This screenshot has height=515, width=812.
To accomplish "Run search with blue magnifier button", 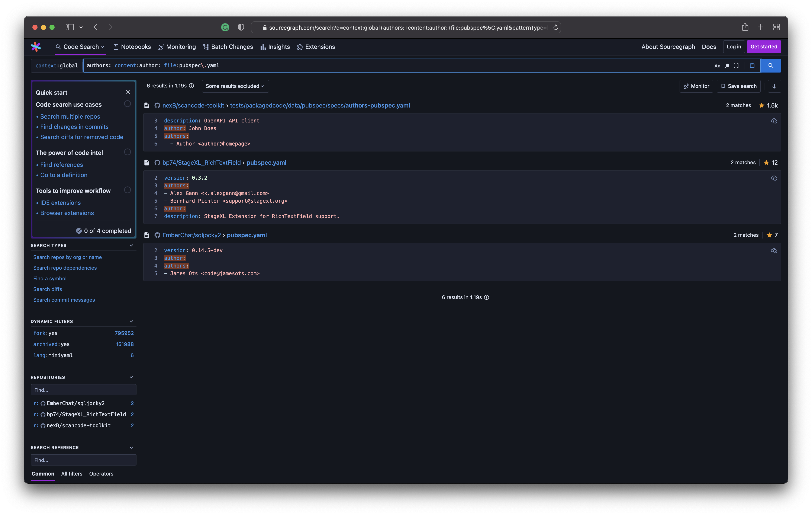I will pyautogui.click(x=770, y=66).
